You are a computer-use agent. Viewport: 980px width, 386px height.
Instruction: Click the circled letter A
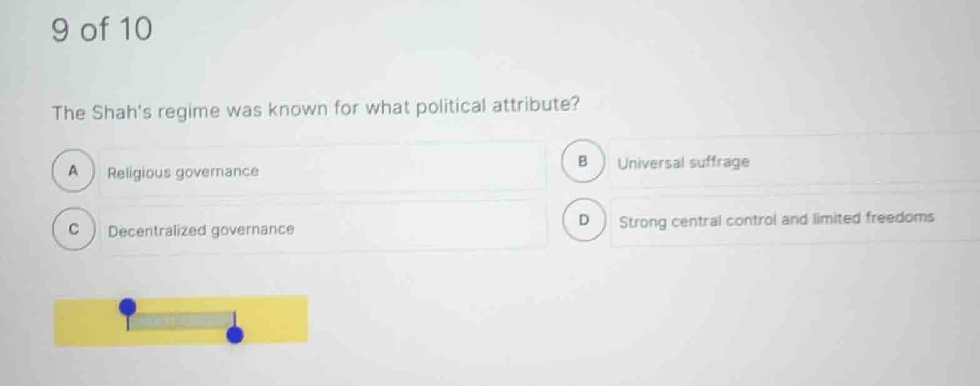tap(73, 170)
